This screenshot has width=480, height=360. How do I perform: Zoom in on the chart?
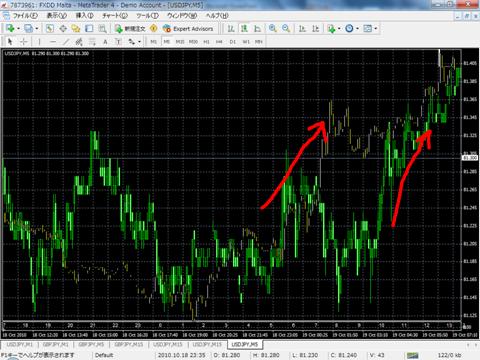(273, 29)
